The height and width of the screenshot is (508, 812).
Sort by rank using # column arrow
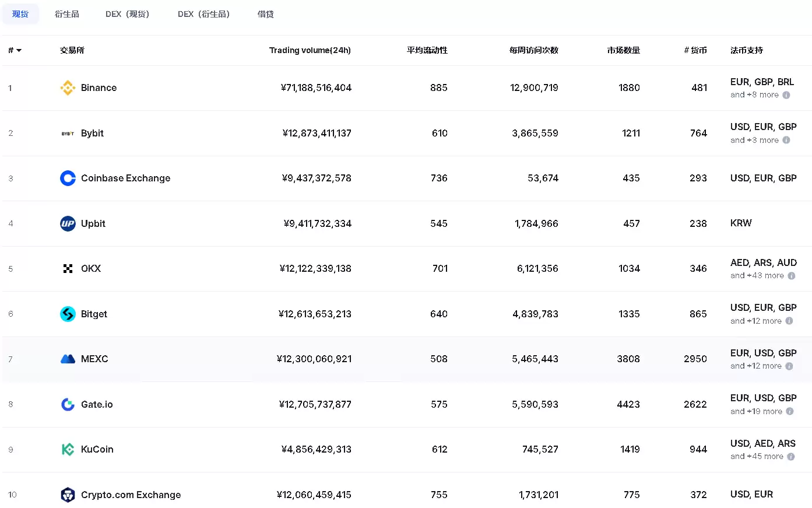tap(19, 51)
